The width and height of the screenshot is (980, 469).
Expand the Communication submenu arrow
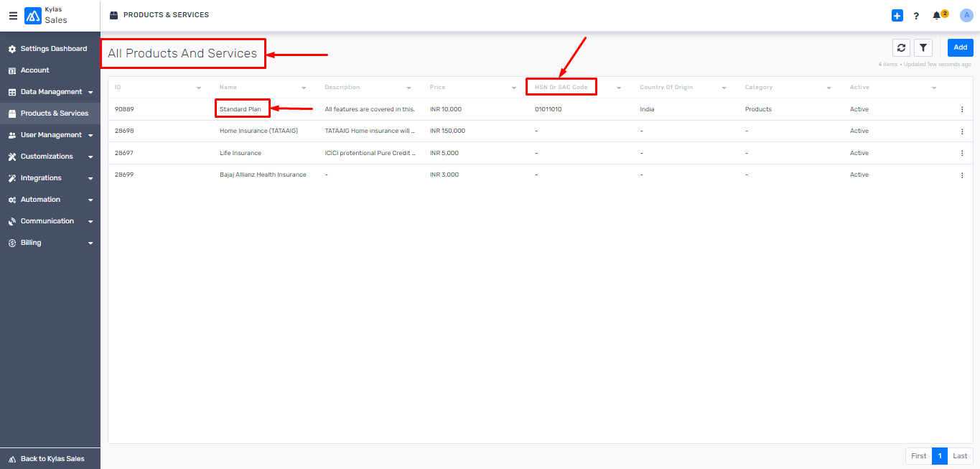[x=90, y=222]
